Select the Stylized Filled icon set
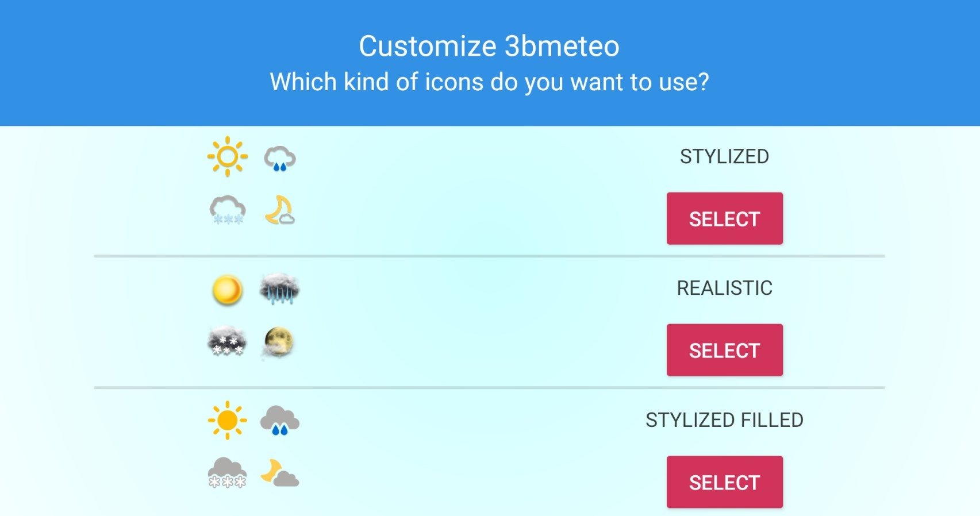 [x=725, y=482]
